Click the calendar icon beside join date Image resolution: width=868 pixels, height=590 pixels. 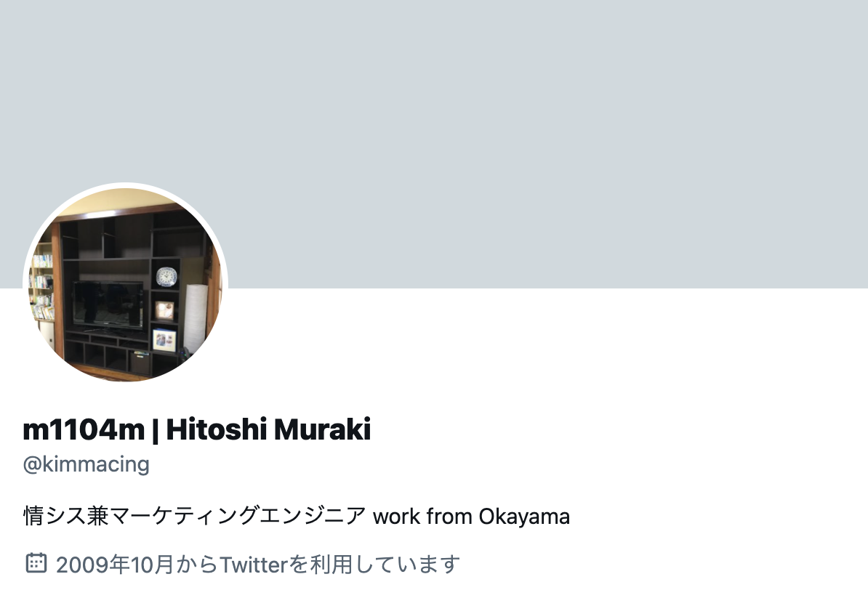pyautogui.click(x=36, y=563)
